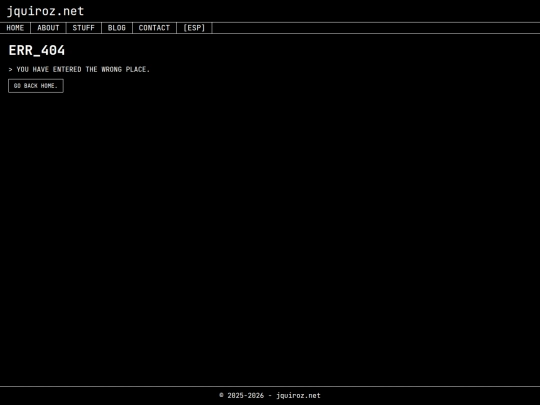Click the footer copyright 2025-2026 jquiroz.net text
The height and width of the screenshot is (405, 540).
click(270, 395)
